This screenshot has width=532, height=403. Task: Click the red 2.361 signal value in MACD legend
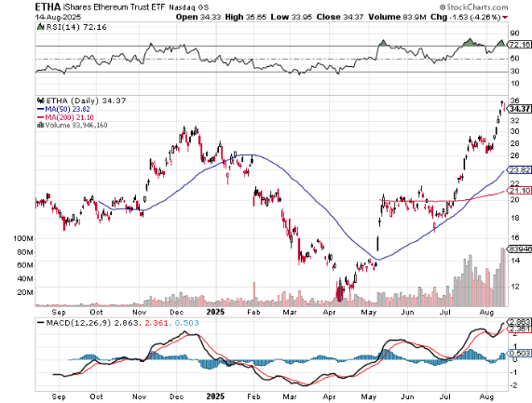click(157, 323)
